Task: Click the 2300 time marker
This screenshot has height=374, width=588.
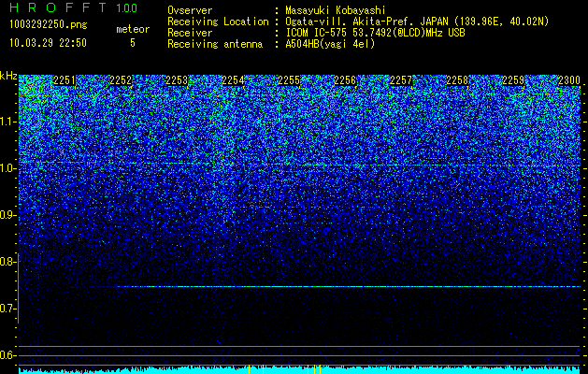Action: (569, 80)
